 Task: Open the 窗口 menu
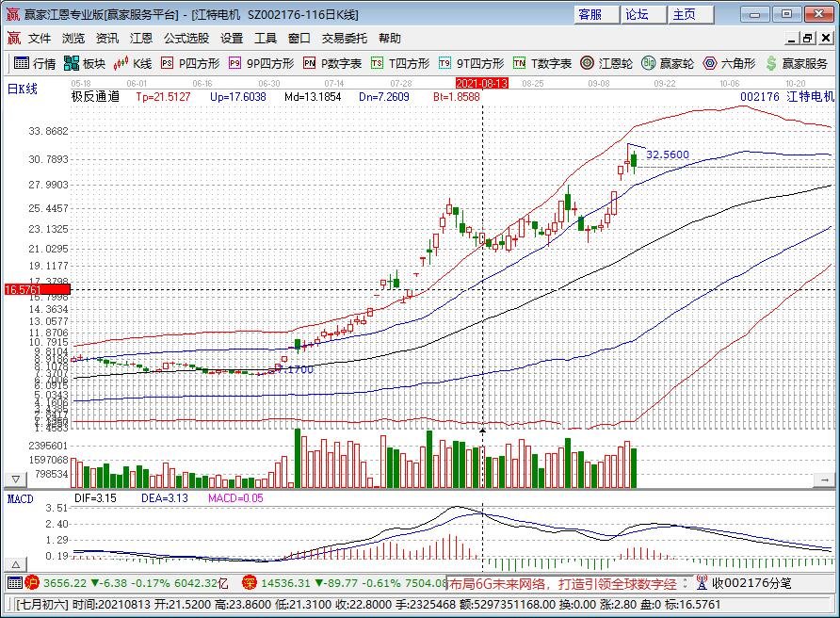(x=299, y=38)
